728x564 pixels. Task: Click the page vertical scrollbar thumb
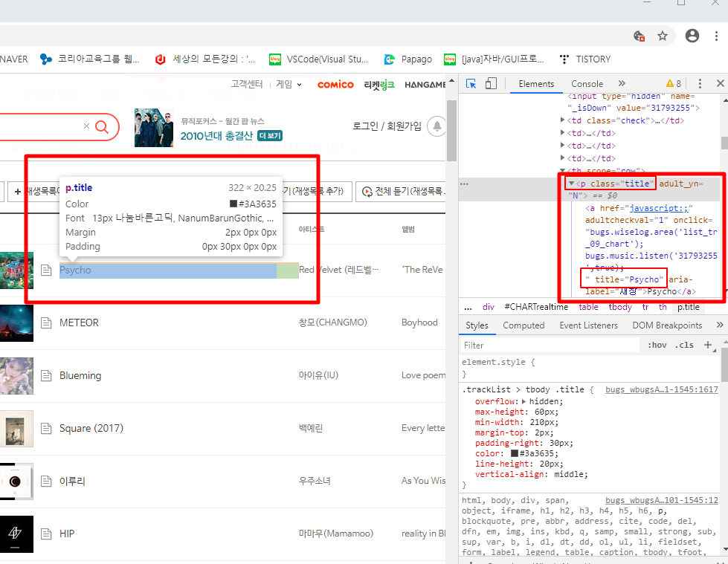pyautogui.click(x=451, y=131)
